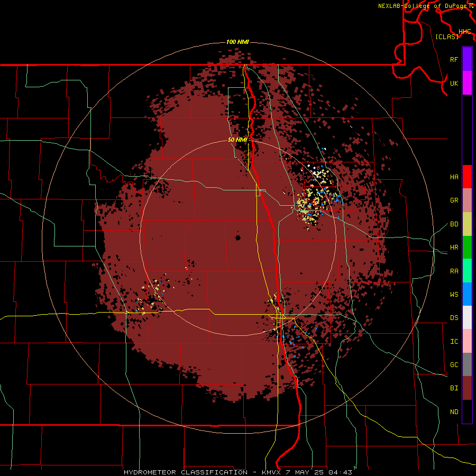The width and height of the screenshot is (476, 476).
Task: Click the ND legend label
Action: click(x=454, y=412)
